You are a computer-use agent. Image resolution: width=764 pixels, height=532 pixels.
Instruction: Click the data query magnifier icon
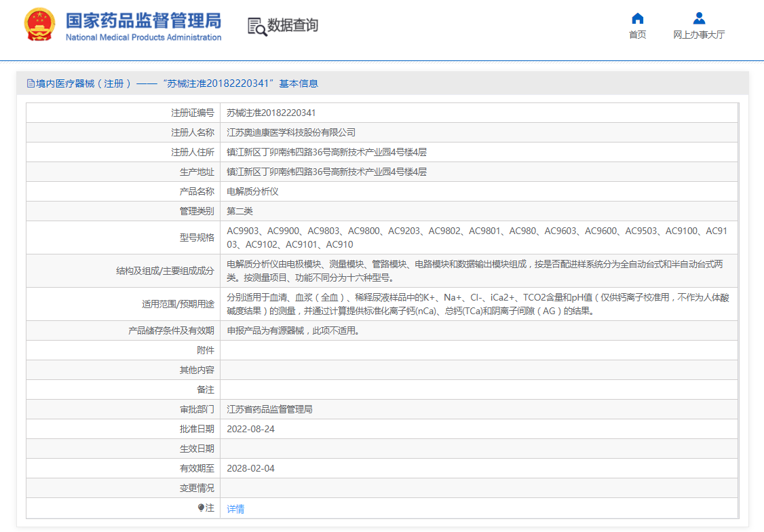click(256, 26)
